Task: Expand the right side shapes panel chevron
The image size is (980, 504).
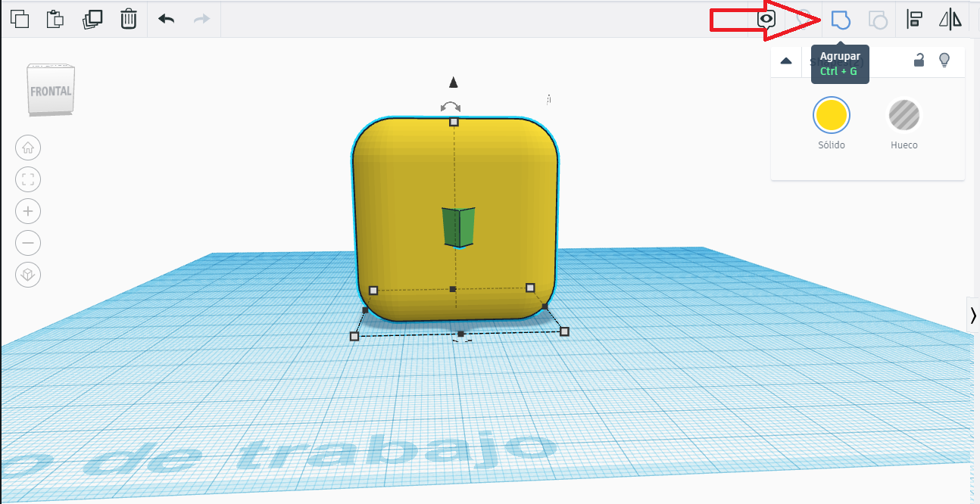Action: [x=972, y=316]
